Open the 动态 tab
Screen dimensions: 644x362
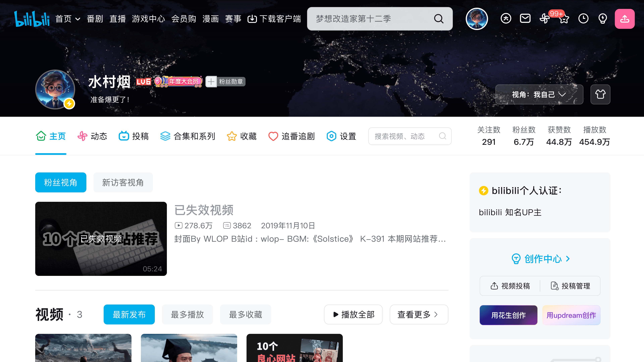[92, 136]
